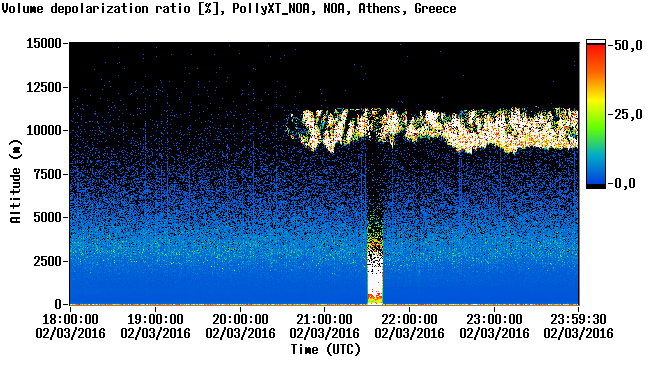Select the 23:59:30 end time label
Screen dimensions: 665x389
click(x=578, y=319)
